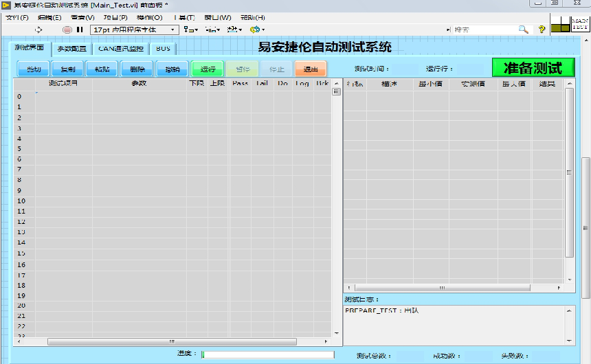Switch to the BUS tab
Screen dimensions: 591x364
(x=163, y=49)
